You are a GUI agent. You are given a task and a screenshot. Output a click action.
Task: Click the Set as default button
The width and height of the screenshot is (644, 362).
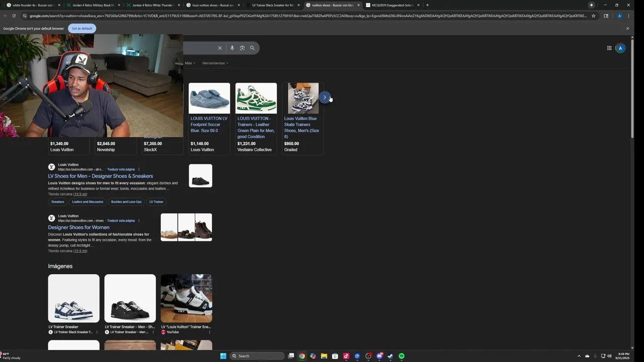pyautogui.click(x=82, y=28)
